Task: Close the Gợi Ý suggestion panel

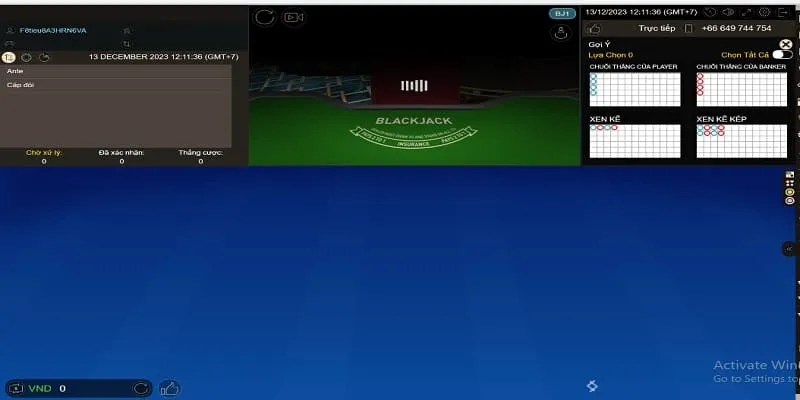Action: coord(785,44)
